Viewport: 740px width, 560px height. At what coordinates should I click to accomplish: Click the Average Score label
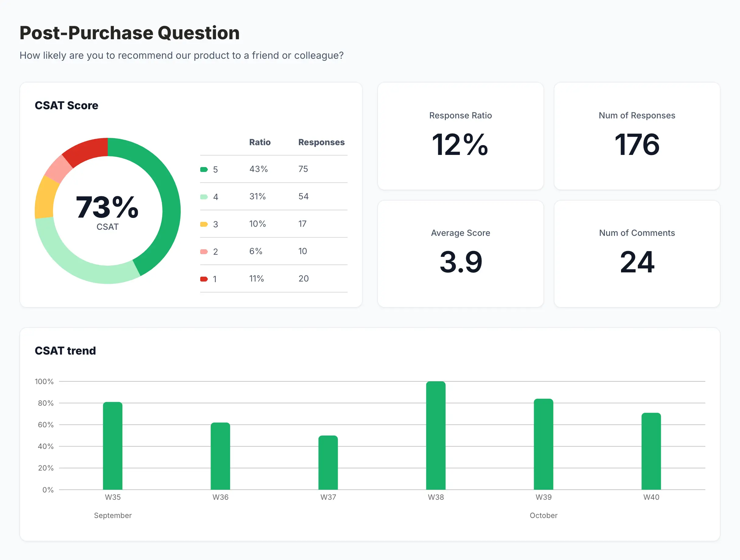[460, 233]
